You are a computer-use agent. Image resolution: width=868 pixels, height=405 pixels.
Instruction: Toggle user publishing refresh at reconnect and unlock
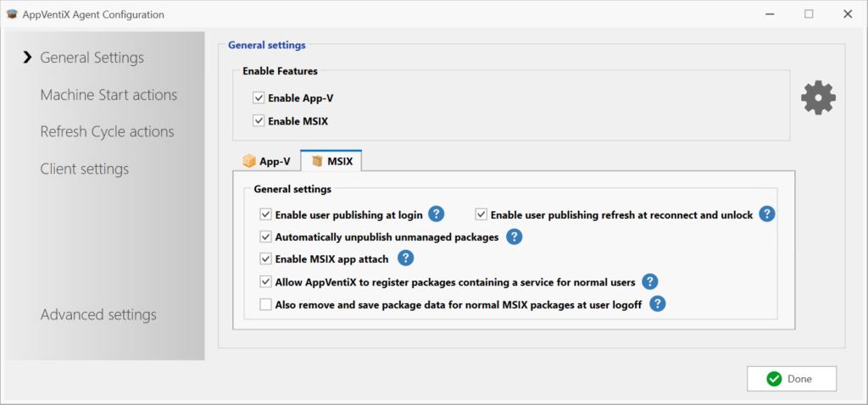tap(481, 214)
